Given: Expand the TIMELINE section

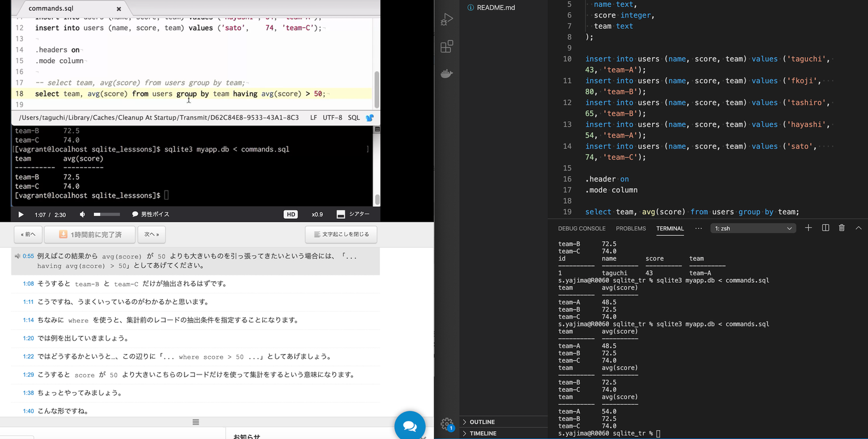Looking at the screenshot, I should coord(482,433).
